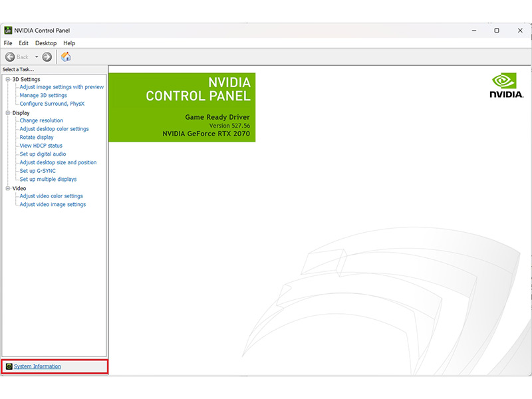The image size is (532, 399).
Task: Collapse the Video tree node
Action: point(8,188)
